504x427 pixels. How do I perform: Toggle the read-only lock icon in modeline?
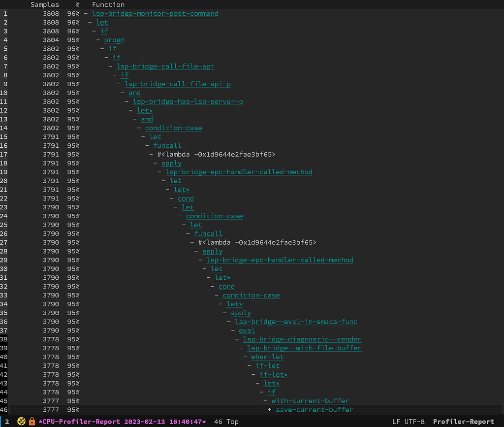point(31,421)
